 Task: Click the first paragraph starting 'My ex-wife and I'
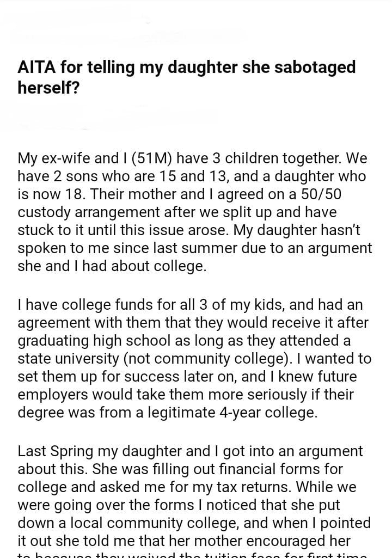(x=194, y=212)
